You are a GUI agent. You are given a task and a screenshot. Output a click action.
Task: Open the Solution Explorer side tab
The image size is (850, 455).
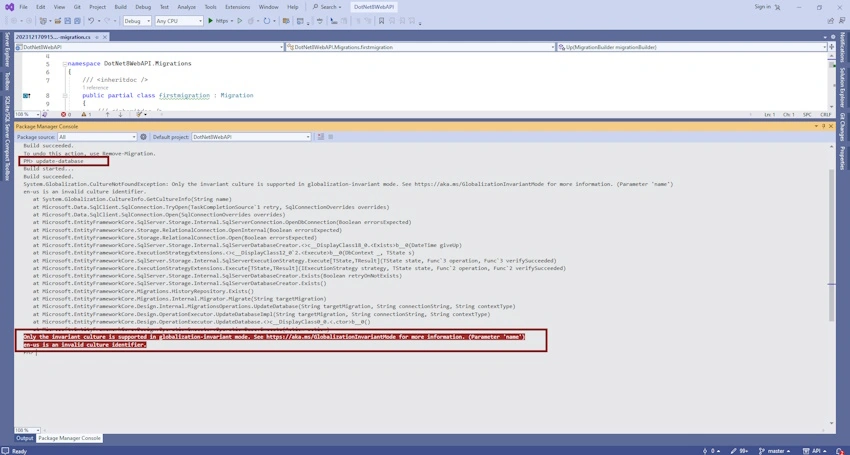842,87
